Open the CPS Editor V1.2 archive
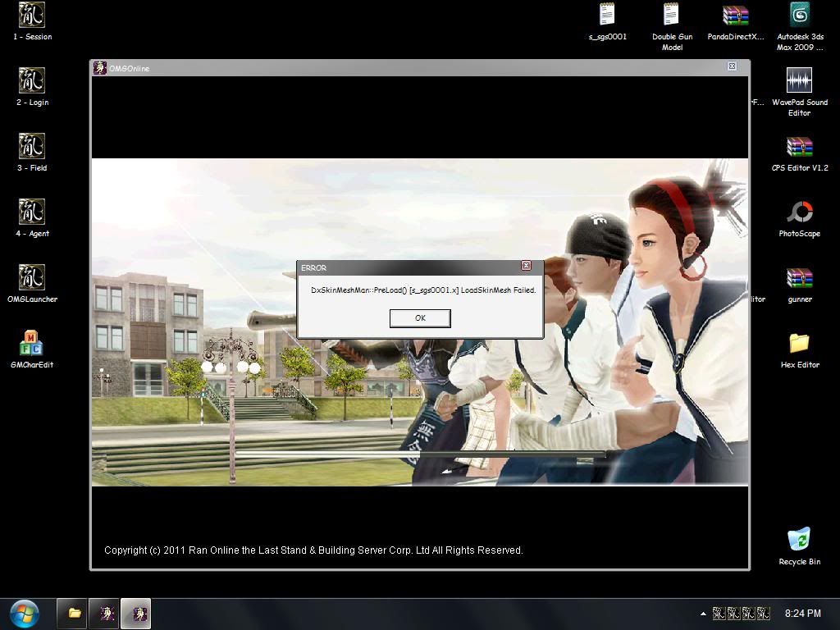 [799, 147]
